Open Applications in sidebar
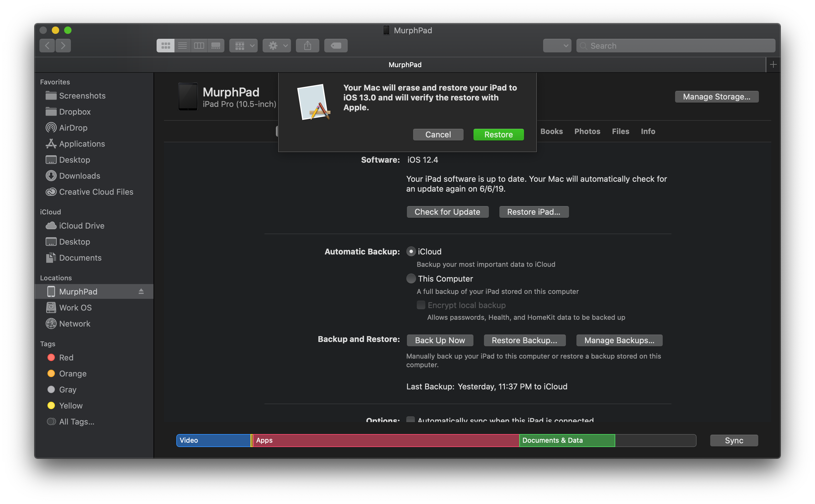Image resolution: width=815 pixels, height=504 pixels. coord(94,144)
